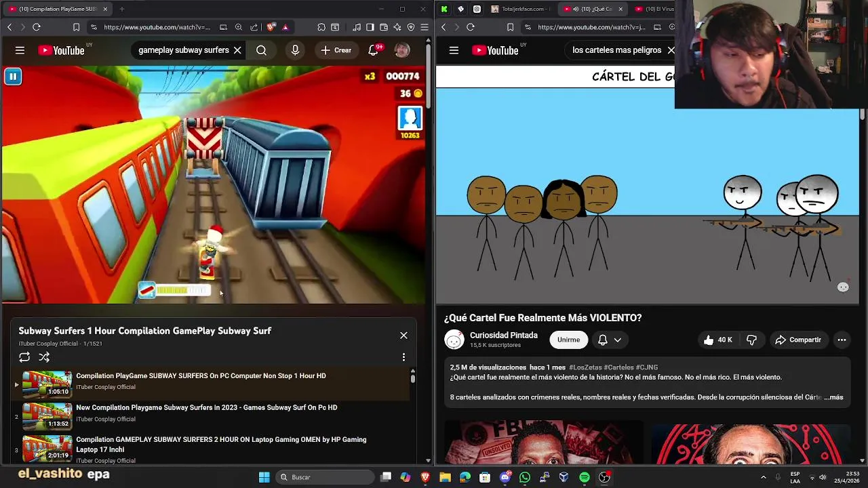Open Brave Wallet icon in left browser toolbar
This screenshot has width=868, height=488.
tap(384, 27)
